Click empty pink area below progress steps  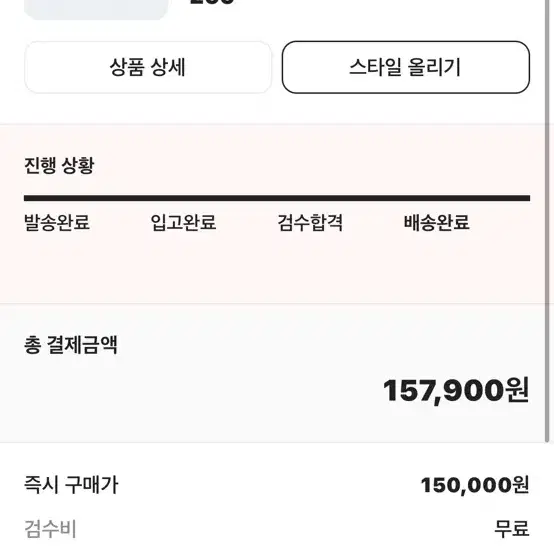[x=277, y=269]
